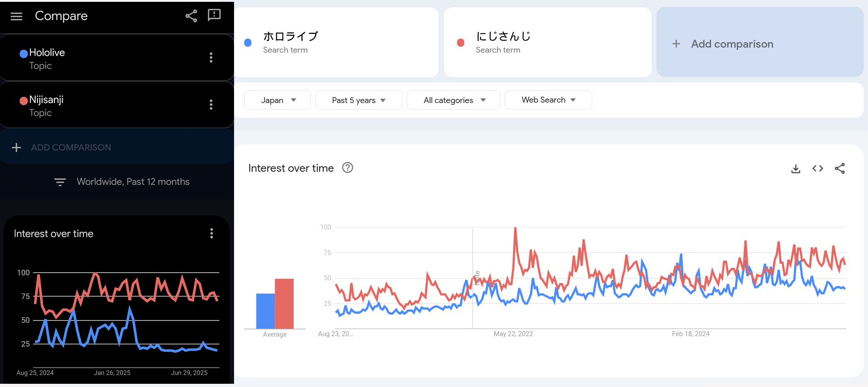Open the dark Interest over time options menu

pyautogui.click(x=212, y=234)
